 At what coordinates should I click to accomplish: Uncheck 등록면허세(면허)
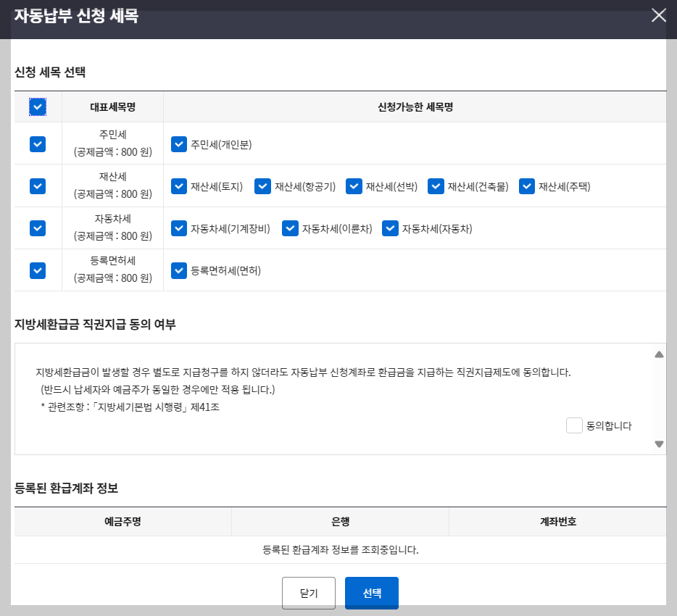pos(179,270)
